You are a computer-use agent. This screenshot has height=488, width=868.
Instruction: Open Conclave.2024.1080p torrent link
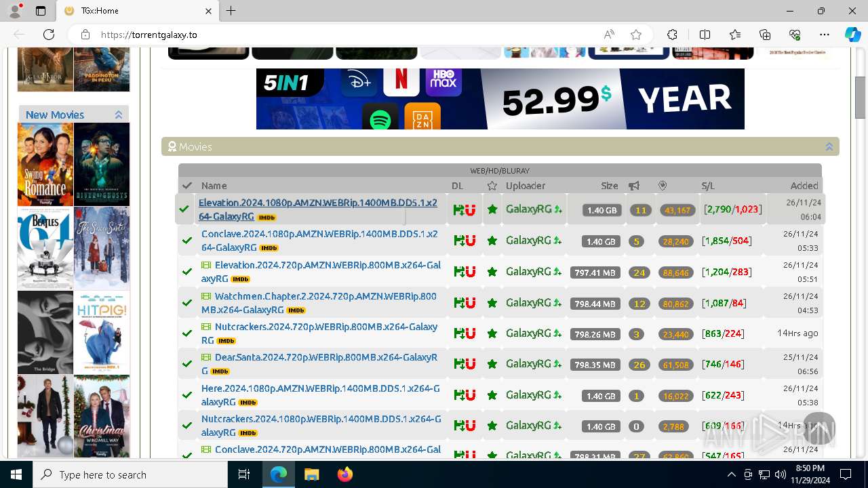click(319, 241)
